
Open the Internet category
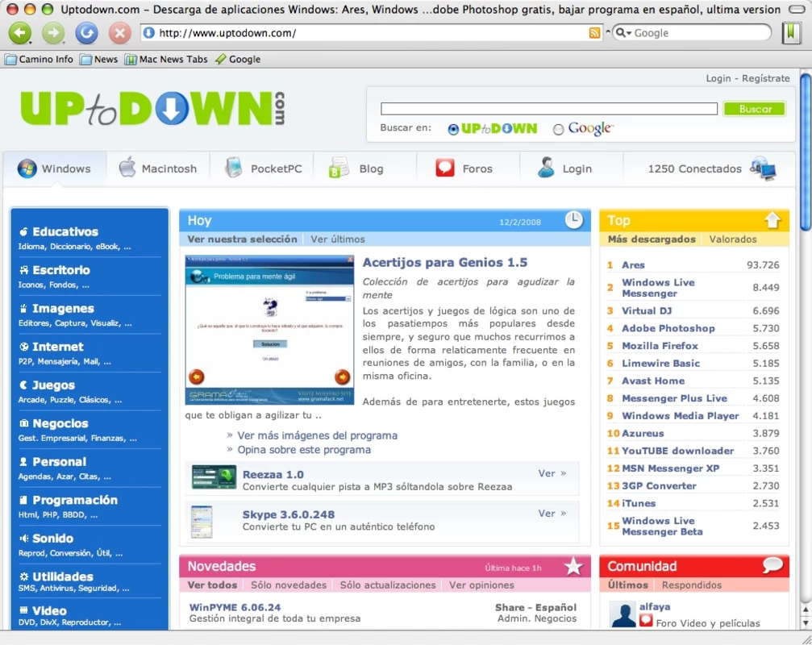click(x=58, y=347)
